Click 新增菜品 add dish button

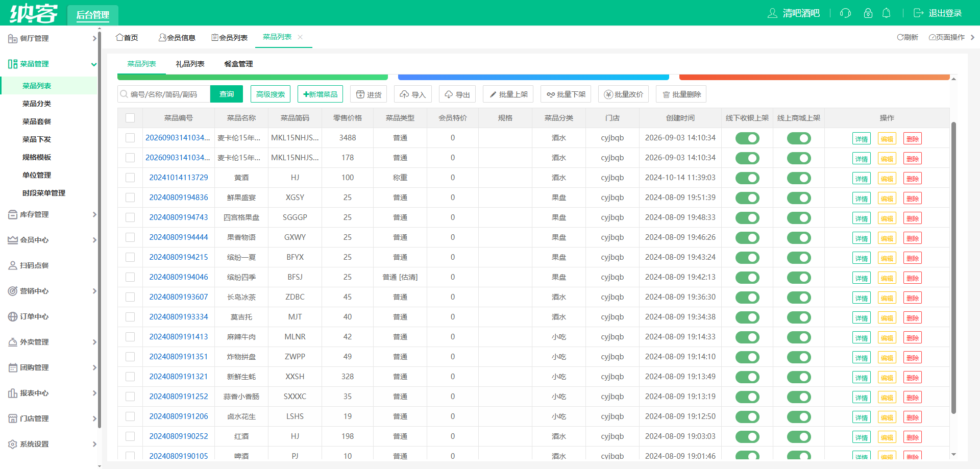click(x=320, y=94)
